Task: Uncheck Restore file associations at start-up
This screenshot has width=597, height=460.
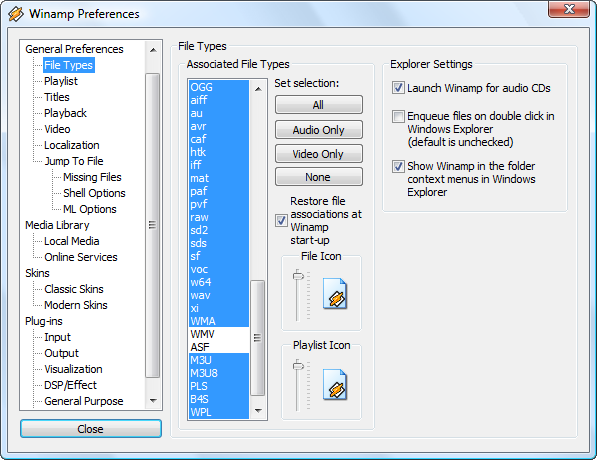Action: 281,220
